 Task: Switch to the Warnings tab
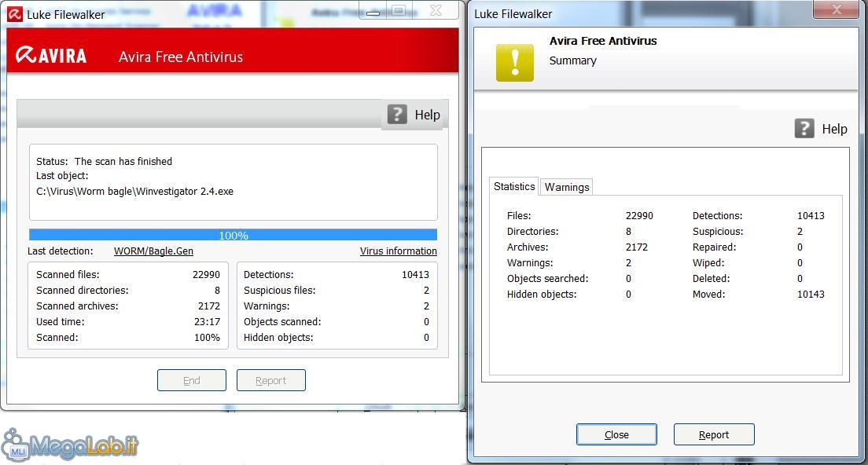[x=567, y=187]
